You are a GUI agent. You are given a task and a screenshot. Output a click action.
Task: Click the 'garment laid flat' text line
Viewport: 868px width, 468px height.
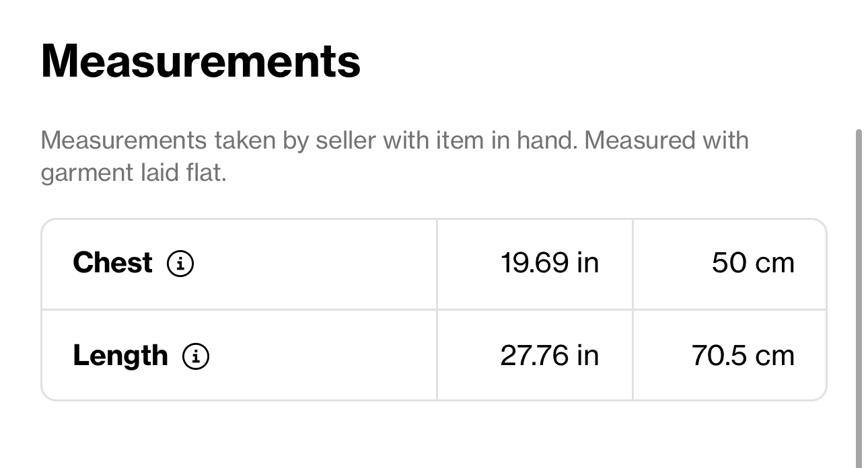click(x=134, y=173)
